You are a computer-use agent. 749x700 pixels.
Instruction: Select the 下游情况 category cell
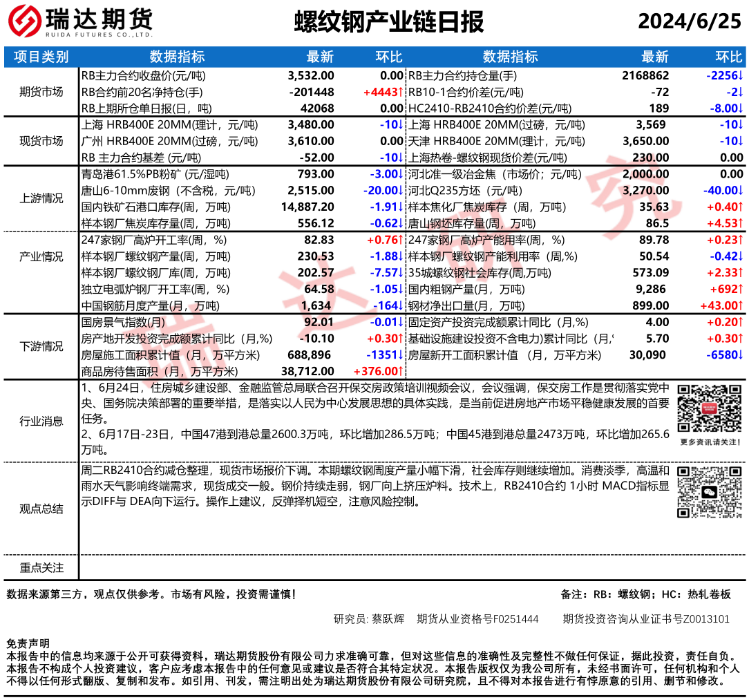(41, 347)
